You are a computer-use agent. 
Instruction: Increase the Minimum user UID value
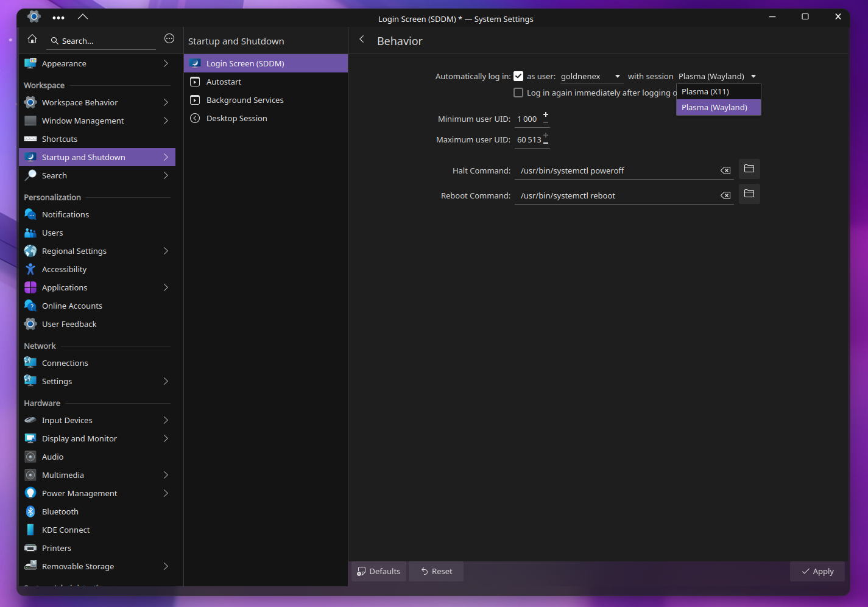(546, 114)
